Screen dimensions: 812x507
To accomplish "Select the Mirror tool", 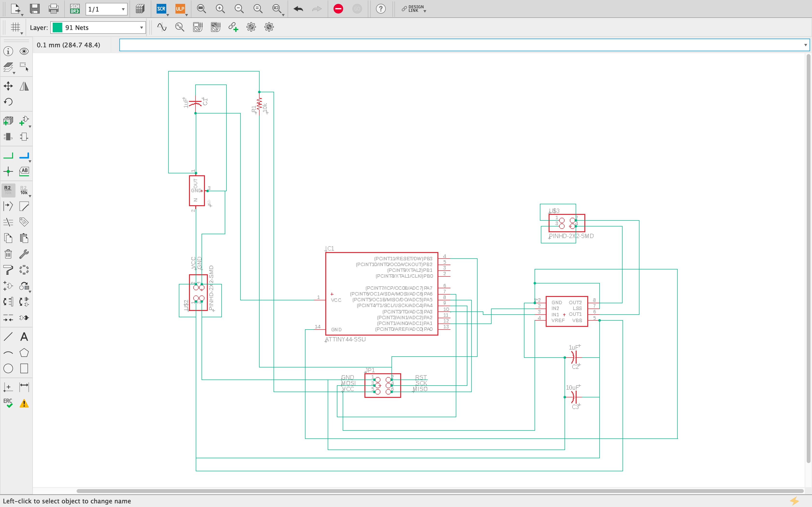I will coord(24,86).
